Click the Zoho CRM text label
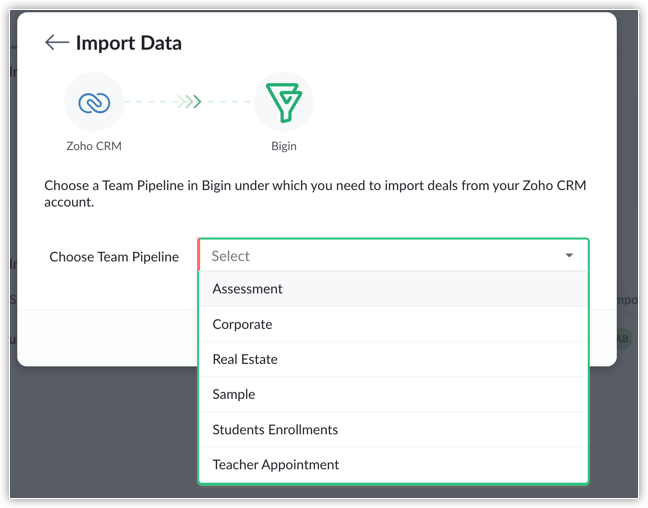Screen dimensions: 648x508 coord(94,146)
